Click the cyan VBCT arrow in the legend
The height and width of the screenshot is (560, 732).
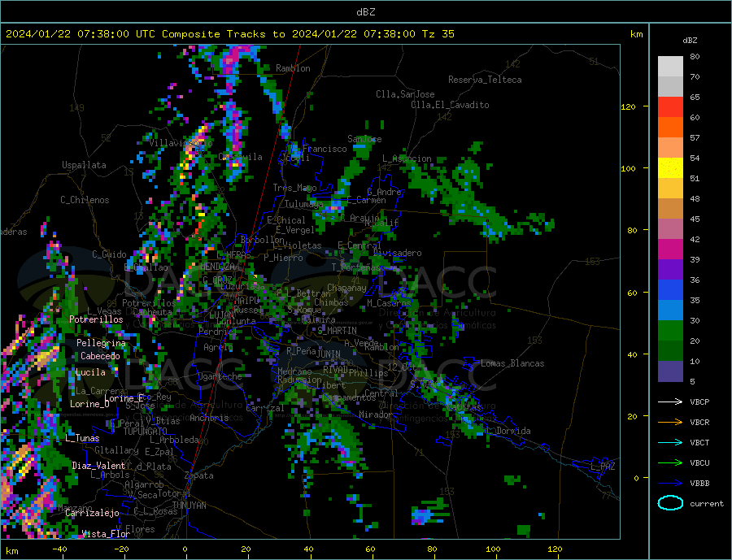pyautogui.click(x=670, y=442)
